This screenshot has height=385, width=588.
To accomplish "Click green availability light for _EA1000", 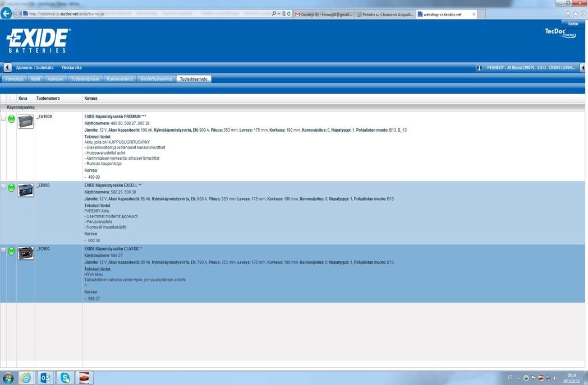I will [11, 119].
